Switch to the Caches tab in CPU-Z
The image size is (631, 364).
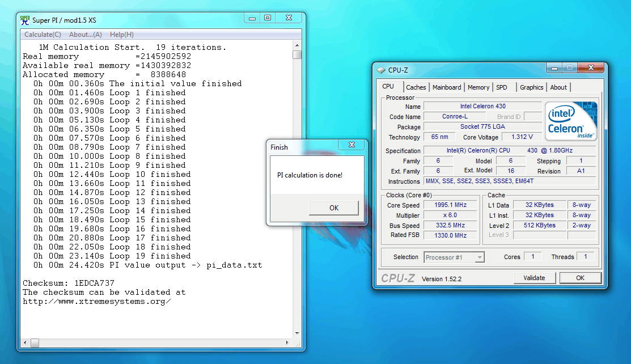(416, 87)
